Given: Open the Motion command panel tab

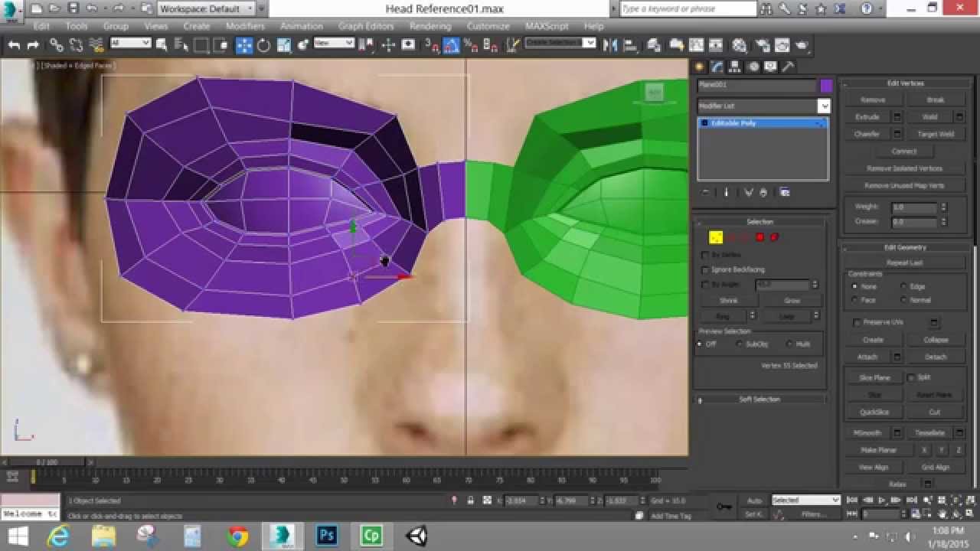Looking at the screenshot, I should 753,67.
